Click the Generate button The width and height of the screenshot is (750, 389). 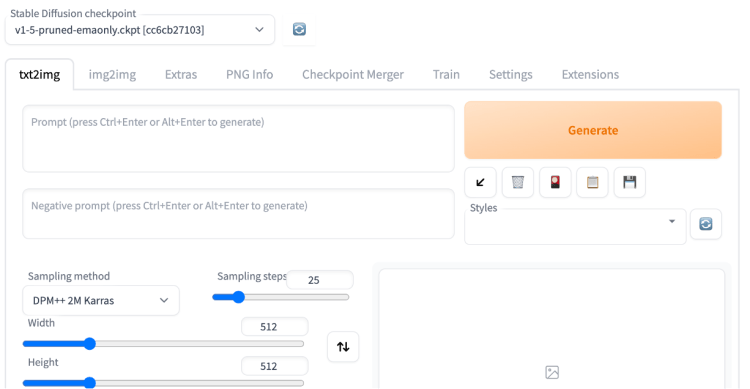[593, 130]
